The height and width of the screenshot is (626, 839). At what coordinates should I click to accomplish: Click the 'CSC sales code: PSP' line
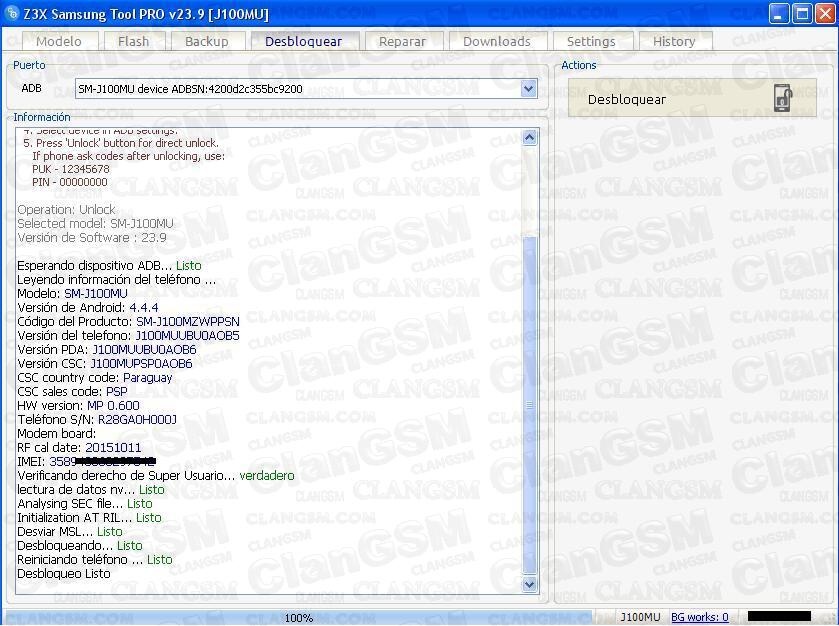click(x=72, y=392)
